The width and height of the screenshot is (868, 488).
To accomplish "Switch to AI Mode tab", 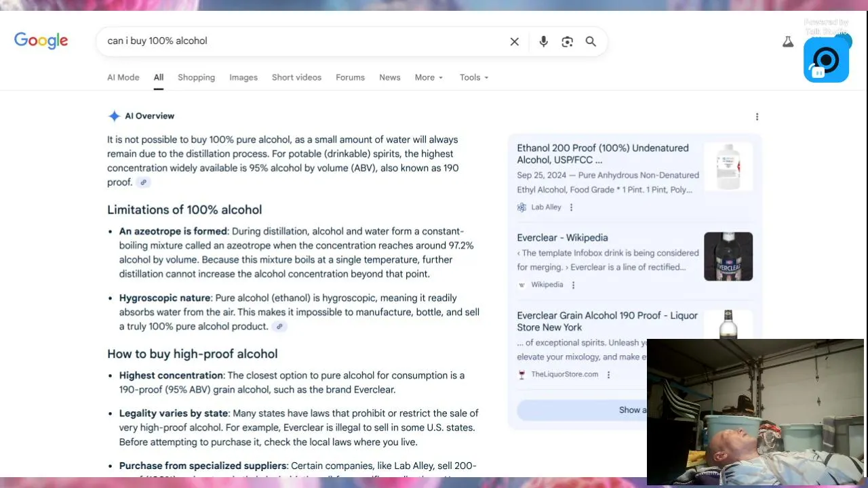I will click(123, 77).
